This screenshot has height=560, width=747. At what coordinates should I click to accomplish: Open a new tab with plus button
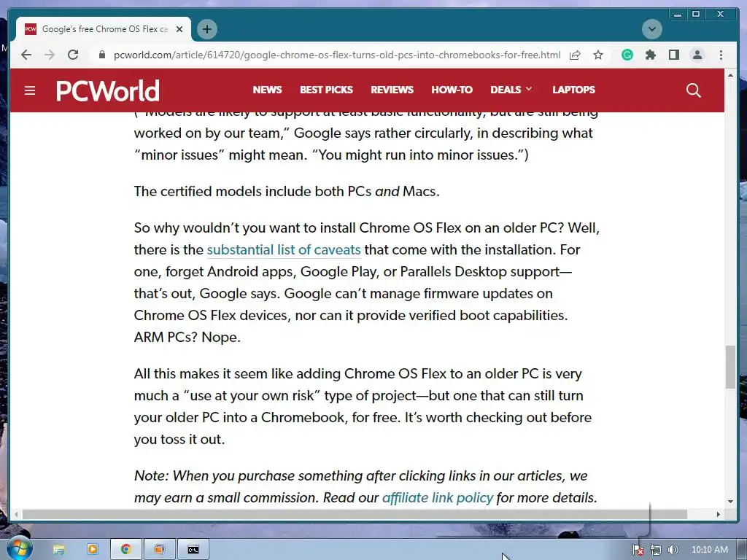pyautogui.click(x=206, y=29)
